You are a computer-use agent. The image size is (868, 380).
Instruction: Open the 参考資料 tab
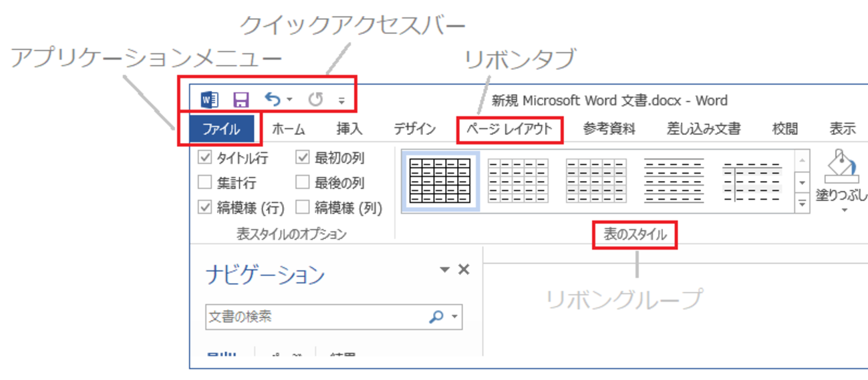609,130
